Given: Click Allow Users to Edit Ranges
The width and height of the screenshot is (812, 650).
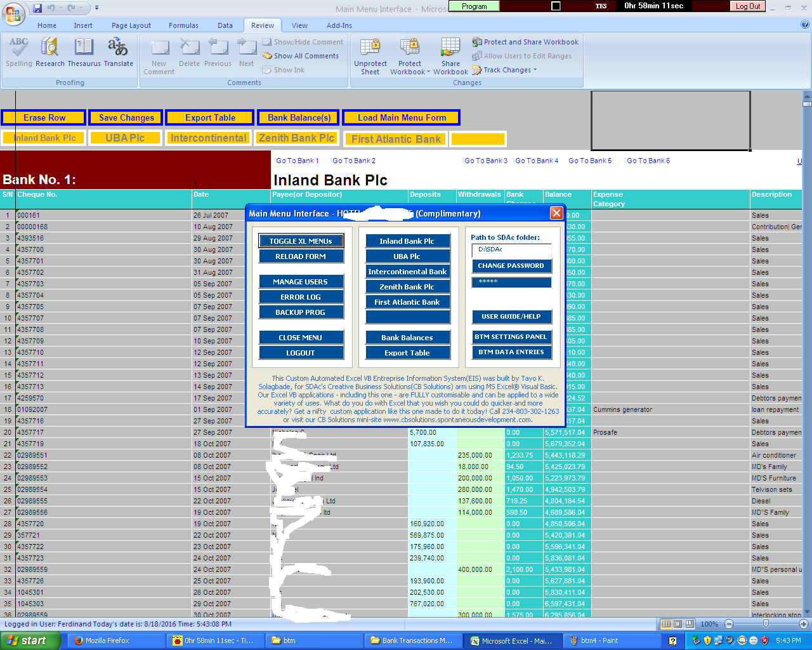Looking at the screenshot, I should [521, 56].
